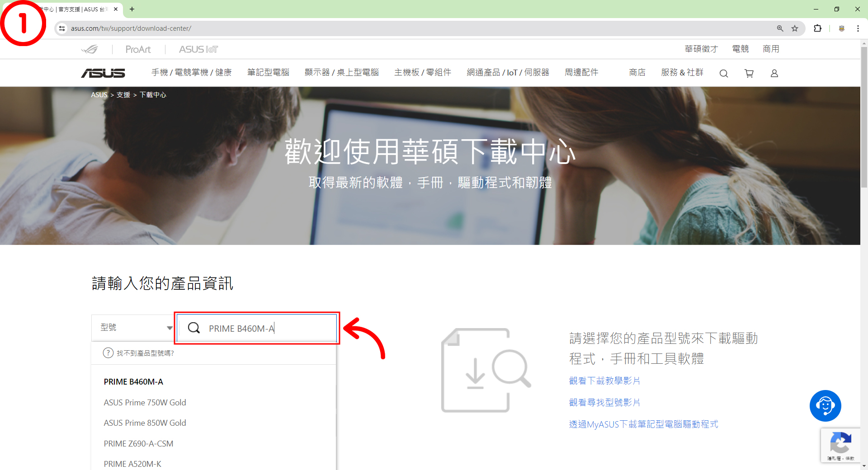Image resolution: width=868 pixels, height=470 pixels.
Task: Open a new browser tab
Action: click(132, 9)
